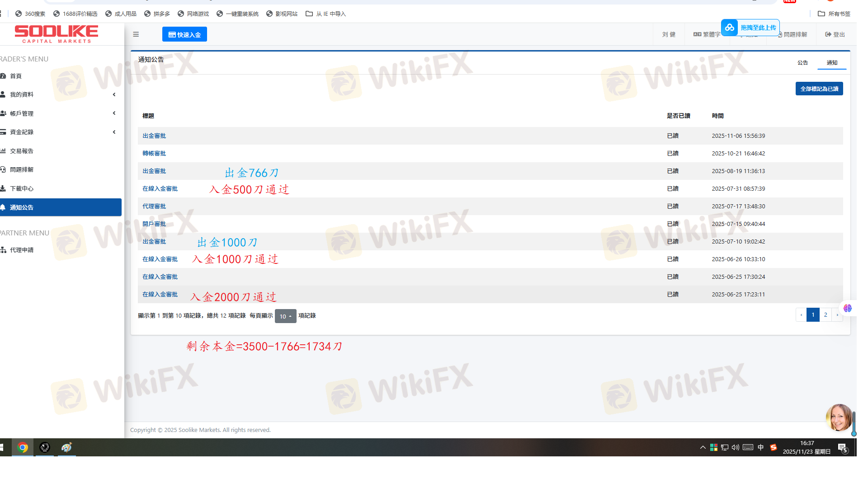Expand the 資金記錄 submenu arrow
This screenshot has width=868, height=488.
click(x=114, y=132)
